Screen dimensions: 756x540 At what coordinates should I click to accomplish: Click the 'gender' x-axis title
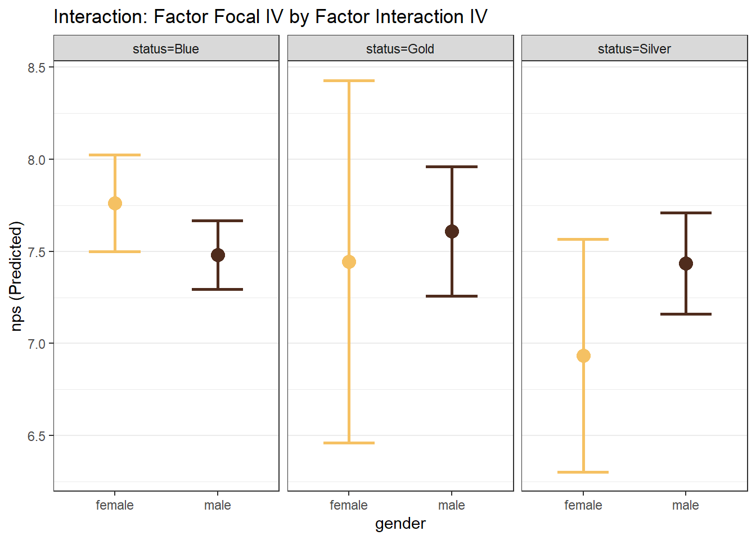tap(400, 524)
